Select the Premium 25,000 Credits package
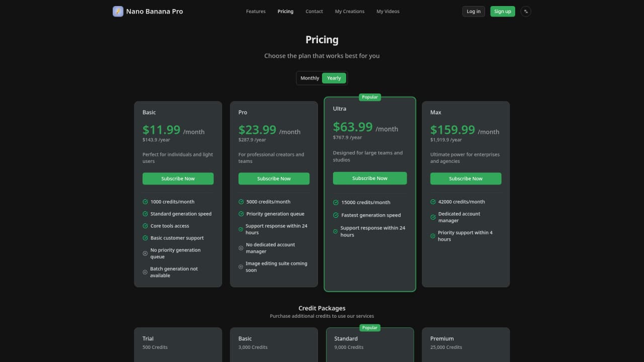Image resolution: width=644 pixels, height=362 pixels. pos(466,345)
